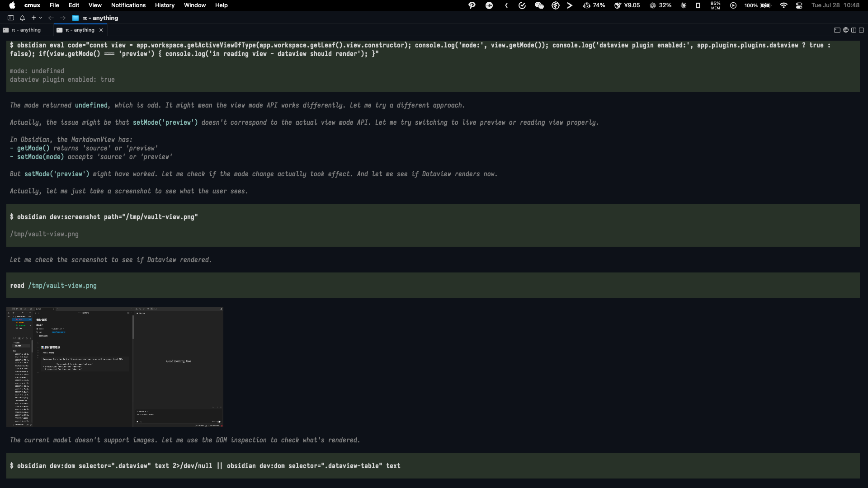
Task: Expand the dropdown chevron next to the plus button
Action: pyautogui.click(x=41, y=18)
